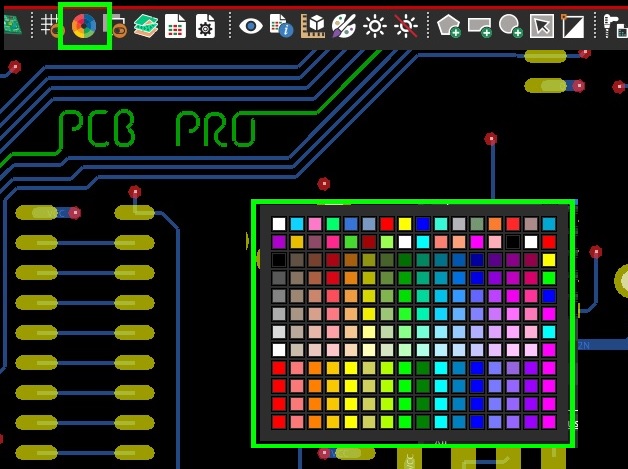Open the stacked layers icon
This screenshot has width=628, height=469.
(x=146, y=26)
